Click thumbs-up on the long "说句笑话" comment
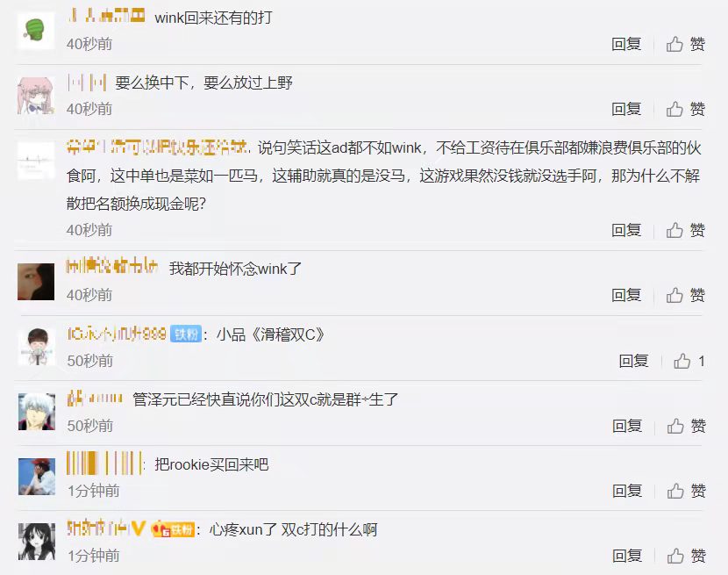The width and height of the screenshot is (728, 575). [x=685, y=230]
